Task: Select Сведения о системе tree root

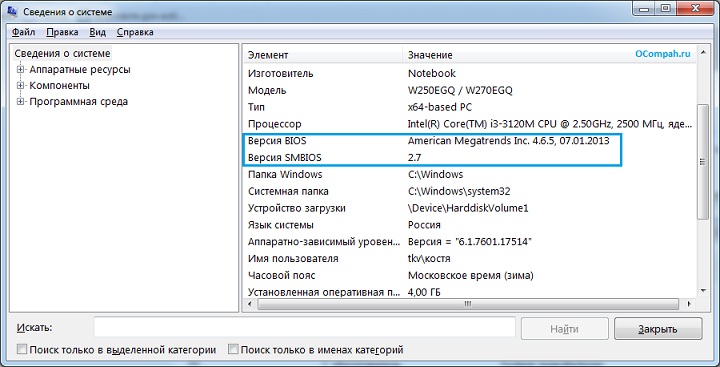Action: [x=62, y=53]
